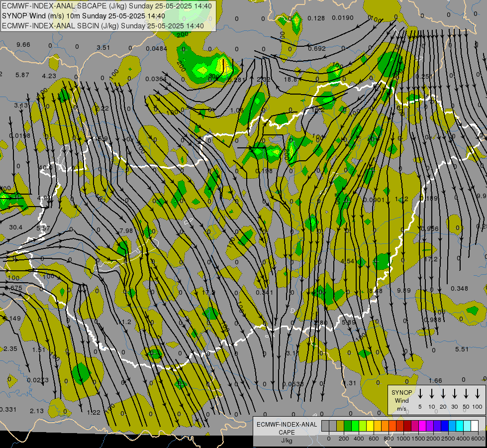This screenshot has width=487, height=448.
Task: Click the map value 2.13
Action: (x=37, y=411)
